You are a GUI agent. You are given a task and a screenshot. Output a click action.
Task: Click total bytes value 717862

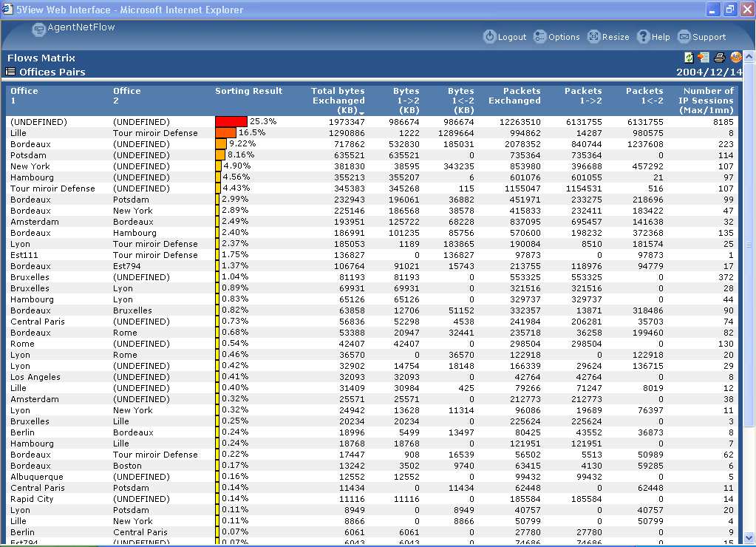click(x=350, y=144)
